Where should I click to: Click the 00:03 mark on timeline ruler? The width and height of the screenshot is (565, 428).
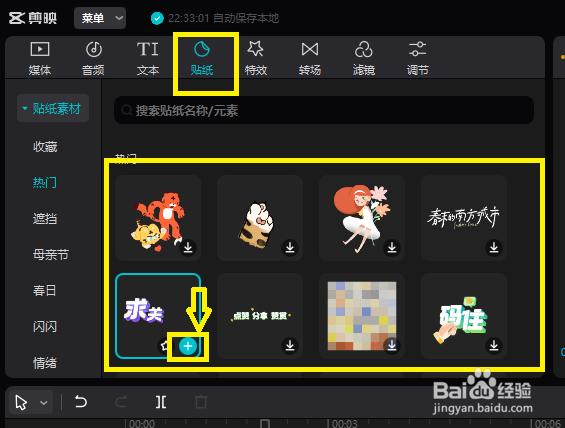(344, 424)
